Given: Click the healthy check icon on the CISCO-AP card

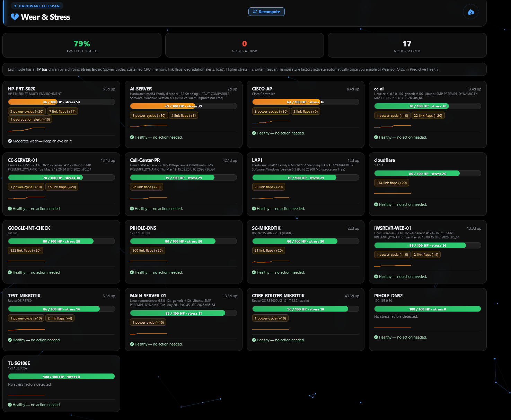Looking at the screenshot, I should coord(254,133).
